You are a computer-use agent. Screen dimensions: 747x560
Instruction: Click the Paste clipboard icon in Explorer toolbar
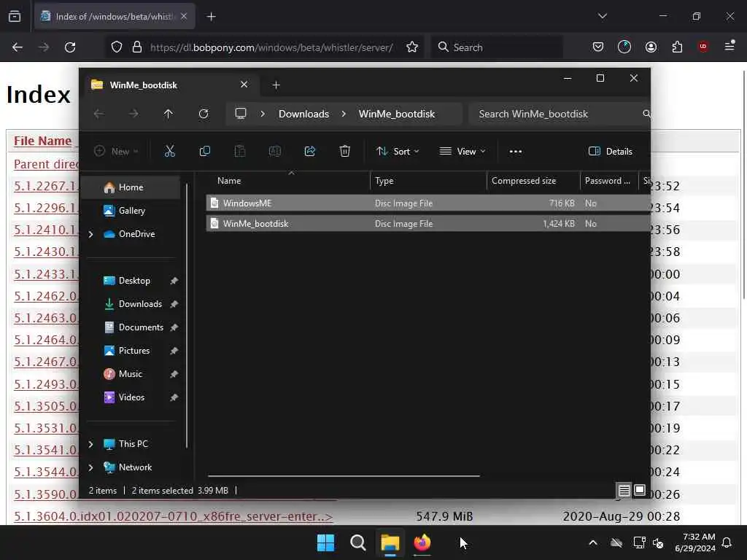point(239,152)
